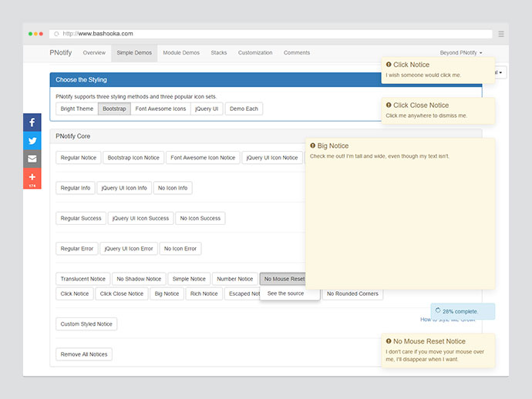532x399 pixels.
Task: Click the spinner icon on the 28% complete notice
Action: click(438, 310)
